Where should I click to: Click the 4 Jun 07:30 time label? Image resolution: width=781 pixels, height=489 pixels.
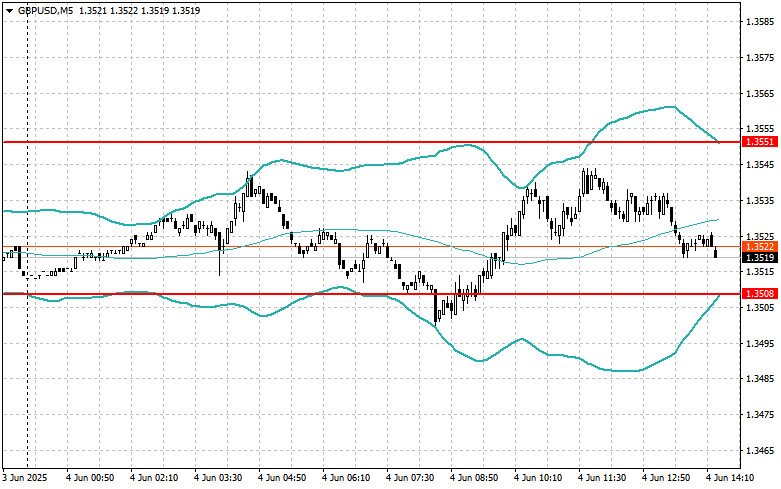(410, 478)
